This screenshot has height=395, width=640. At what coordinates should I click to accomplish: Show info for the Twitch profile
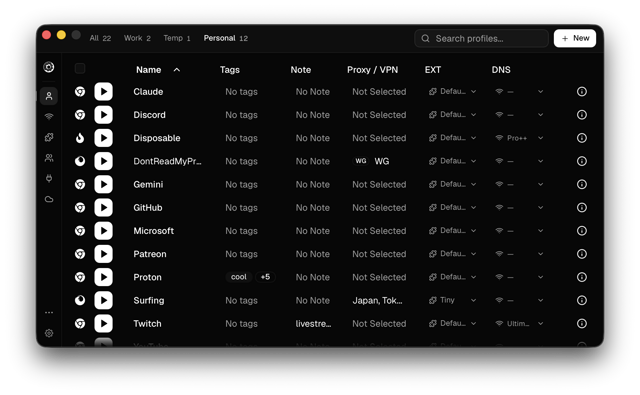point(582,324)
